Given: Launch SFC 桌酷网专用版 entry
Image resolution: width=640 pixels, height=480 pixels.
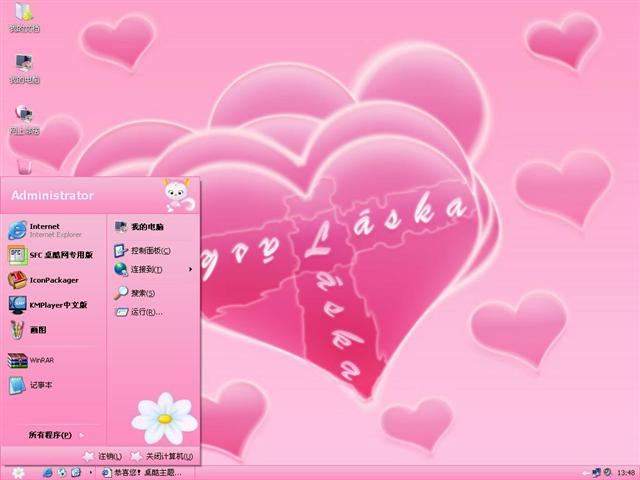Looking at the screenshot, I should (58, 255).
